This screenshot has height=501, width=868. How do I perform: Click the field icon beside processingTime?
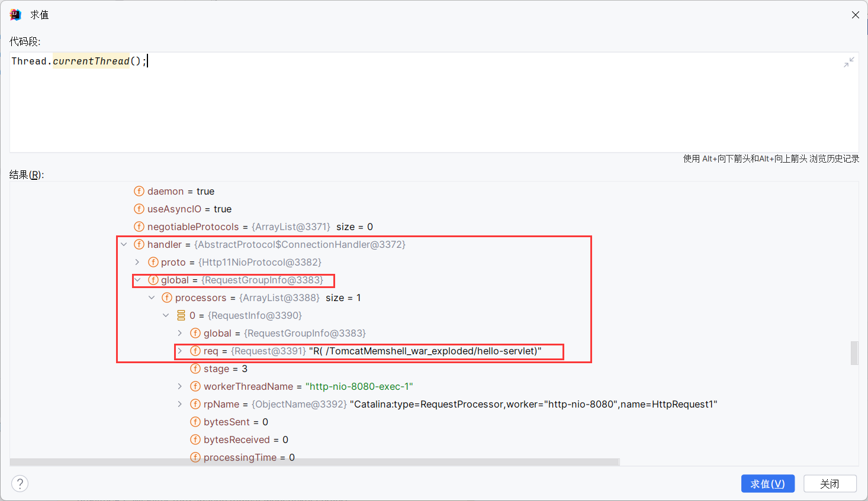(x=195, y=457)
